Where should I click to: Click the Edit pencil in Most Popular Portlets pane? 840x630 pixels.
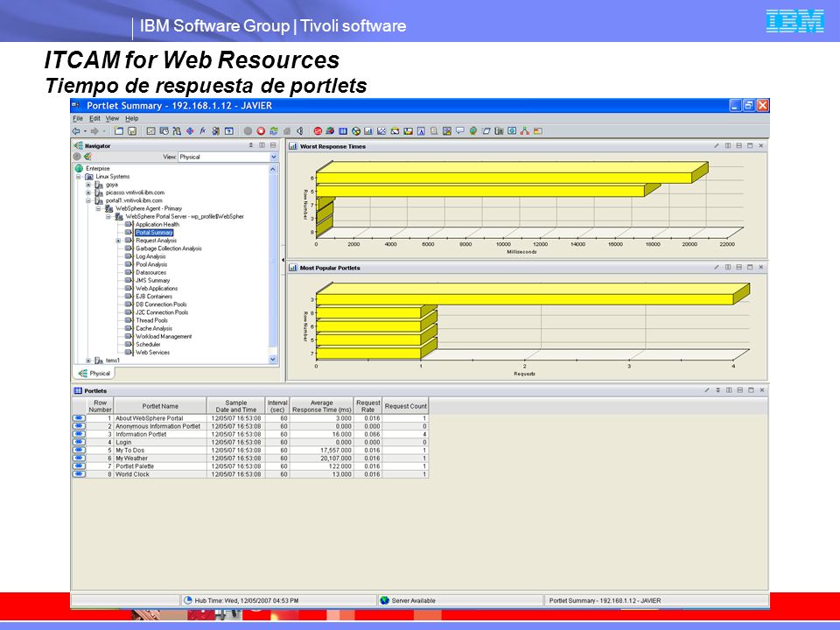pos(717,268)
